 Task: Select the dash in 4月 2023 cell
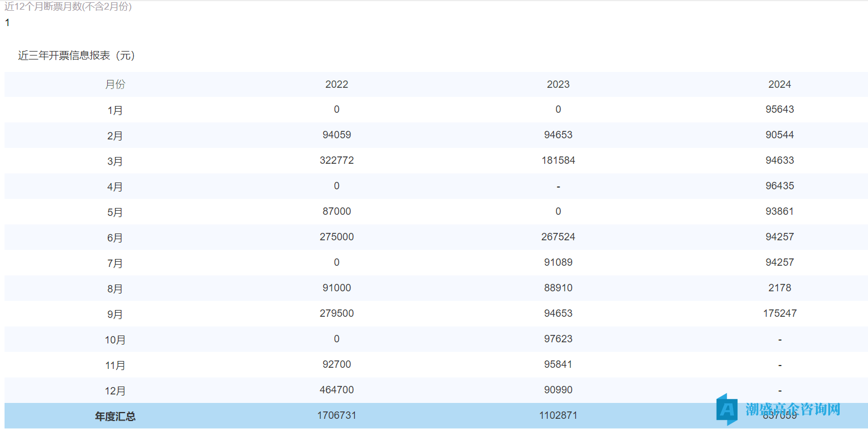(x=558, y=186)
